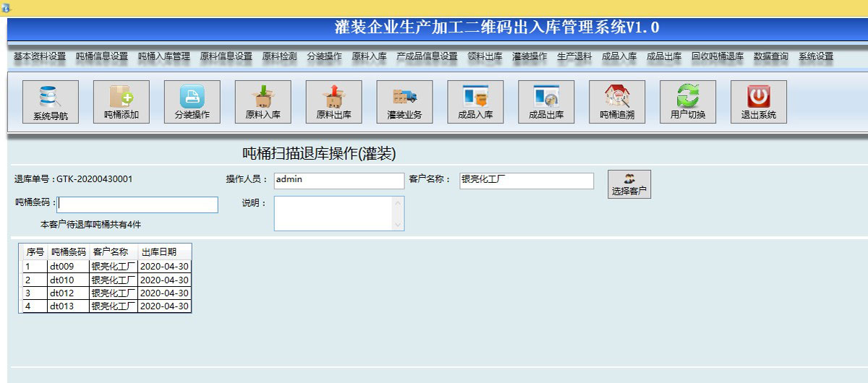This screenshot has height=383, width=868.
Task: Click the 说明 box scroll up arrow
Action: (397, 202)
